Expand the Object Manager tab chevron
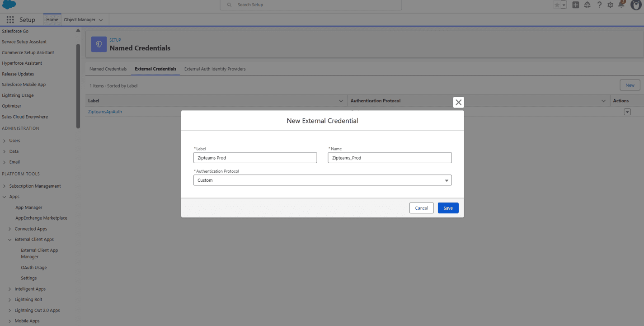The width and height of the screenshot is (644, 326). click(x=101, y=20)
